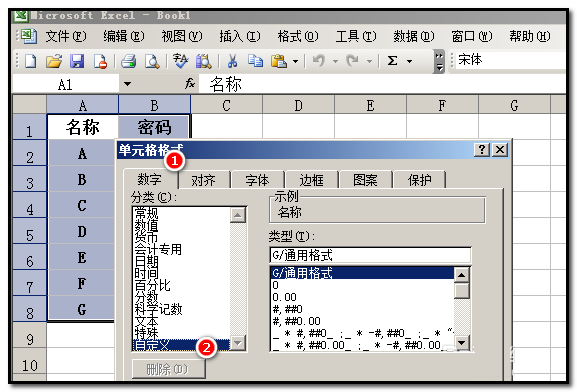Open the Paste options dropdown arrow
Image resolution: width=577 pixels, height=392 pixels.
295,61
